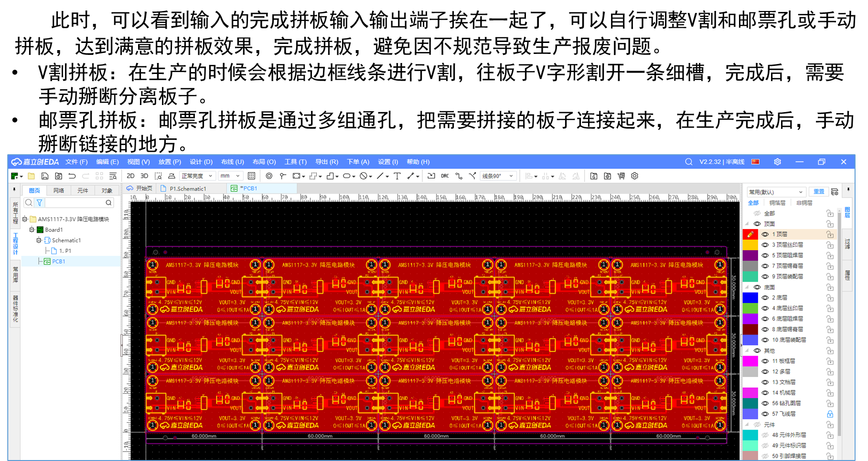Screen dimensions: 868x461
Task: Toggle the lock on 57 飞线层
Action: click(830, 414)
